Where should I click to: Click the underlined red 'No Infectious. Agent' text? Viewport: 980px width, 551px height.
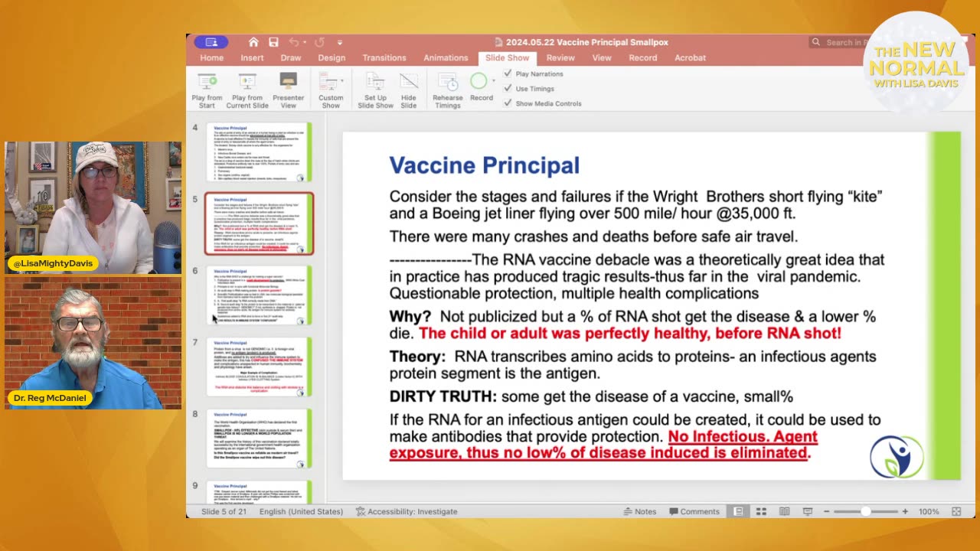pyautogui.click(x=743, y=437)
